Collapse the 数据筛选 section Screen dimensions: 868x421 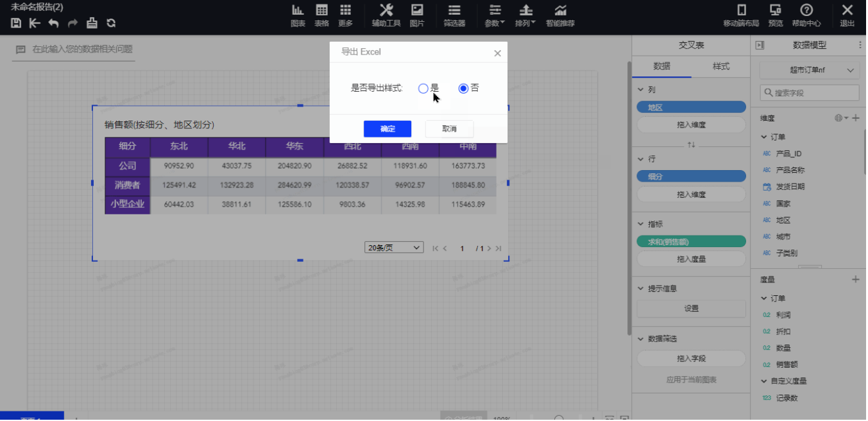coord(640,339)
